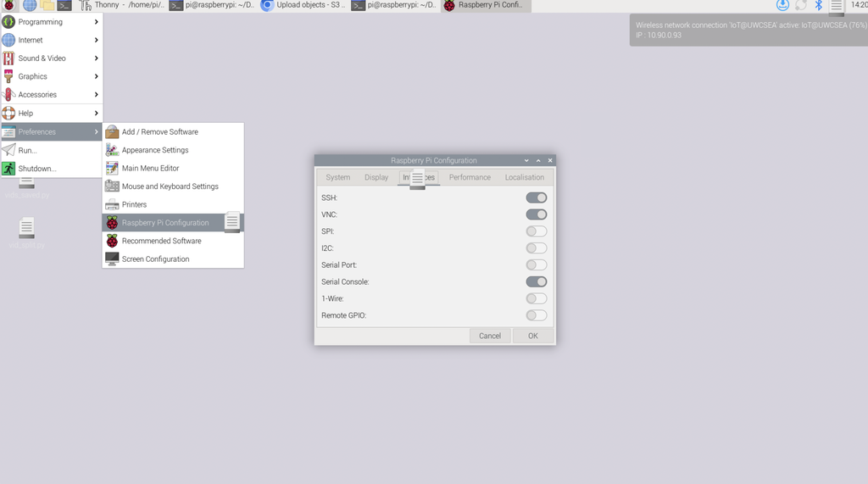Screen dimensions: 868x484
Task: Select Raspberry Pi Configuration menu entry
Action: point(173,223)
